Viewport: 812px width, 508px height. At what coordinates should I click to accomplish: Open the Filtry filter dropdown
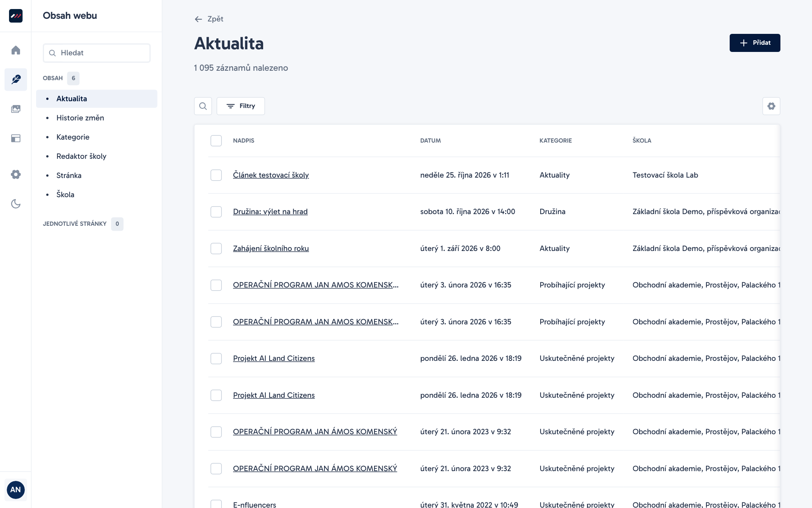[241, 106]
